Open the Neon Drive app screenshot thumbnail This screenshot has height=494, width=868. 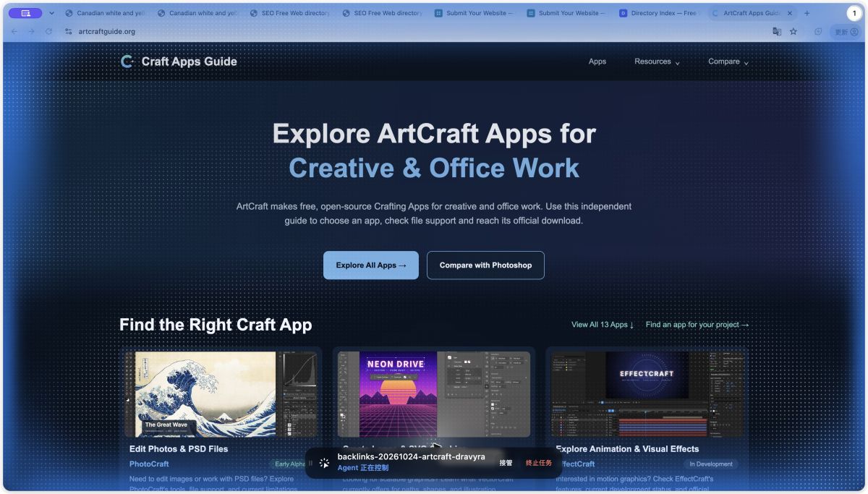tap(434, 394)
